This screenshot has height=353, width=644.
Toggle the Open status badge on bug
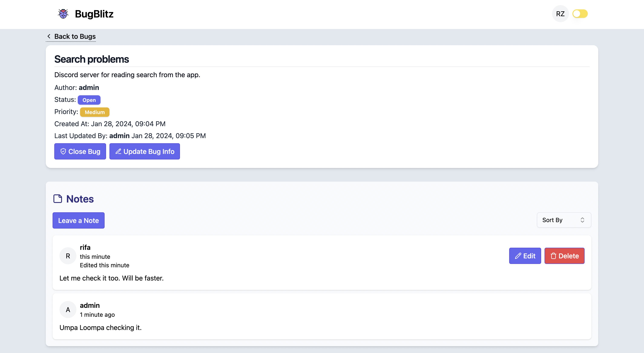click(x=89, y=100)
